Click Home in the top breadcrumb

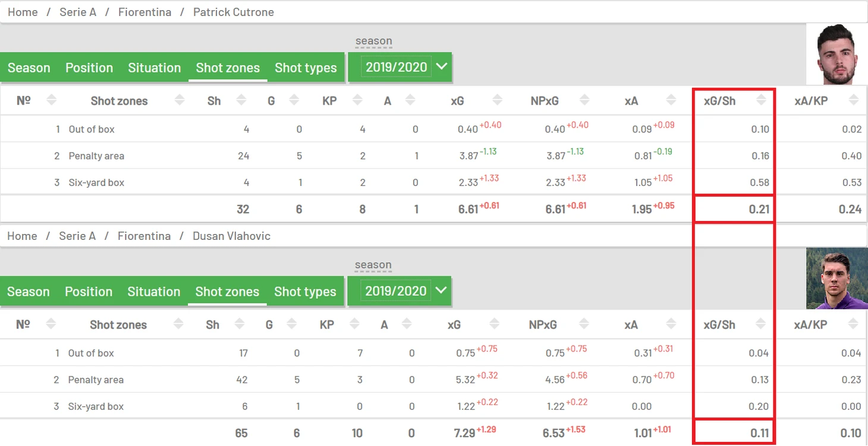pyautogui.click(x=23, y=12)
